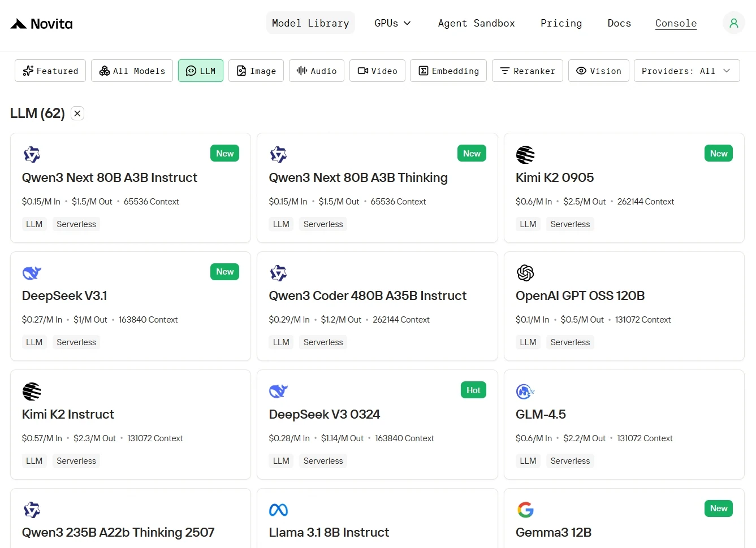Filter by Video models
The height and width of the screenshot is (548, 756).
point(377,71)
